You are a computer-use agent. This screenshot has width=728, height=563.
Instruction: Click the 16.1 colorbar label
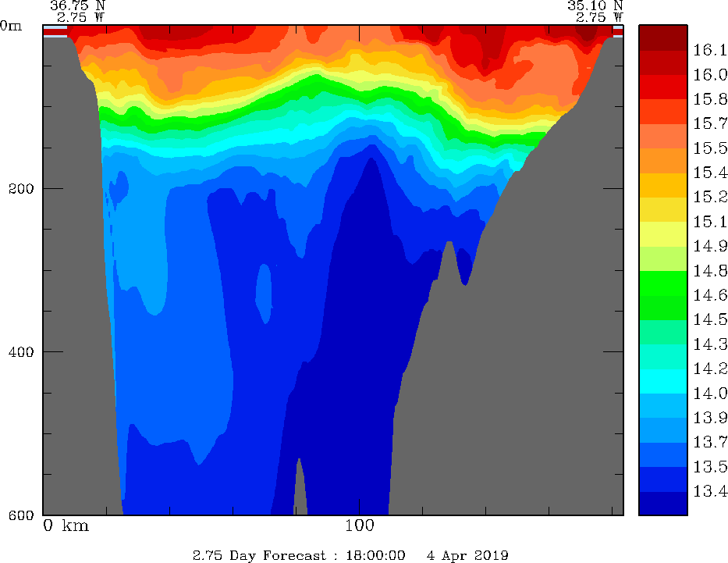pos(710,50)
